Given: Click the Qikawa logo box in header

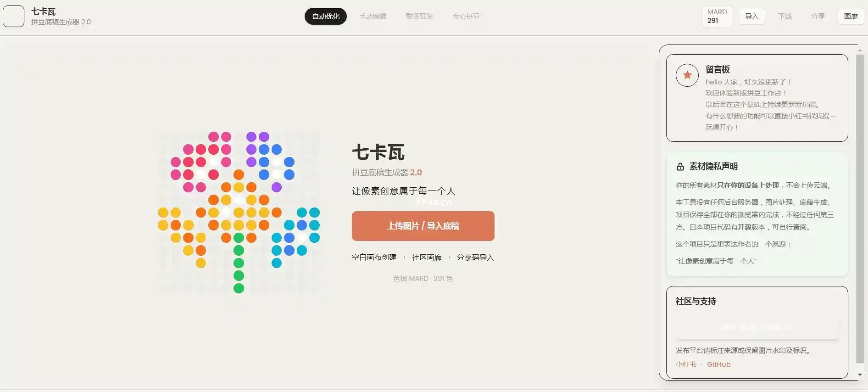Looking at the screenshot, I should (x=13, y=17).
